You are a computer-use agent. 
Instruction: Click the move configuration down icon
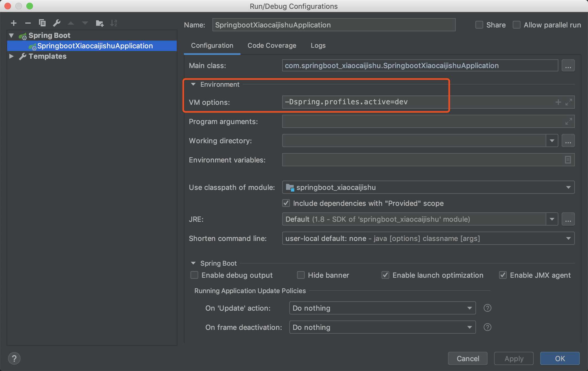pos(84,22)
